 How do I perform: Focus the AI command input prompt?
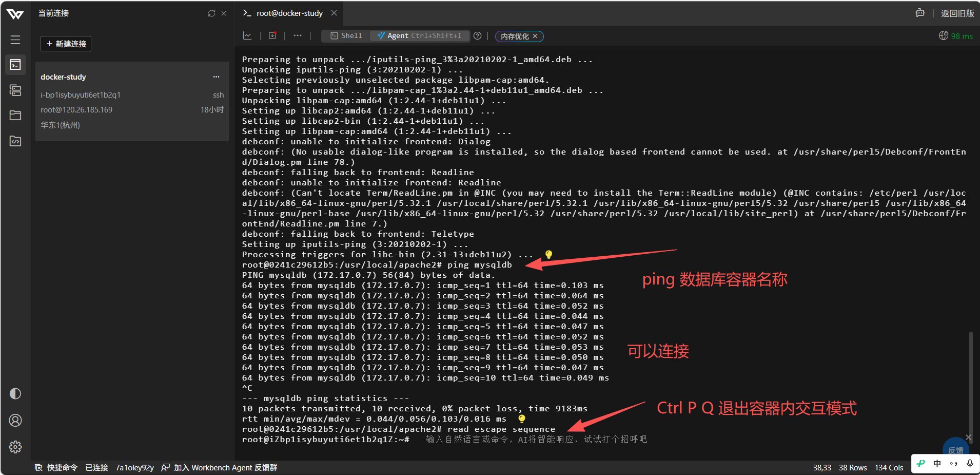coord(536,440)
